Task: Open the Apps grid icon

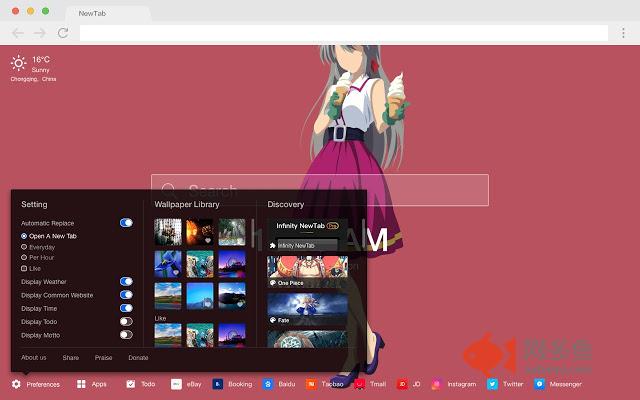Action: 82,384
